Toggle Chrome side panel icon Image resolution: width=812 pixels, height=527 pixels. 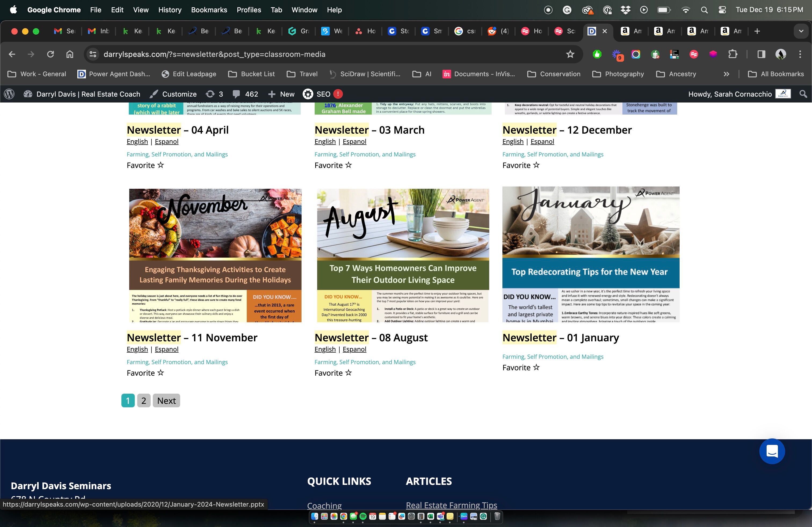tap(761, 54)
